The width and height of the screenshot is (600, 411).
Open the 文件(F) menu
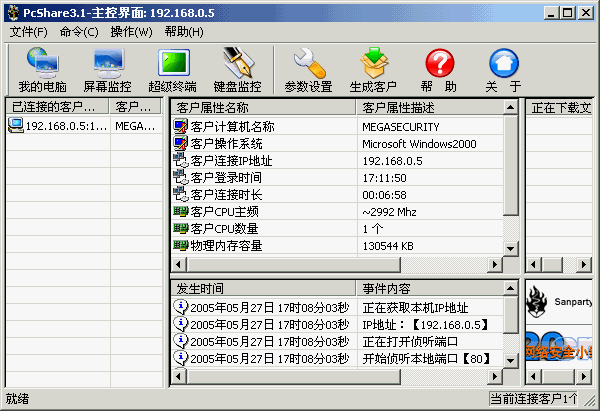pos(29,32)
